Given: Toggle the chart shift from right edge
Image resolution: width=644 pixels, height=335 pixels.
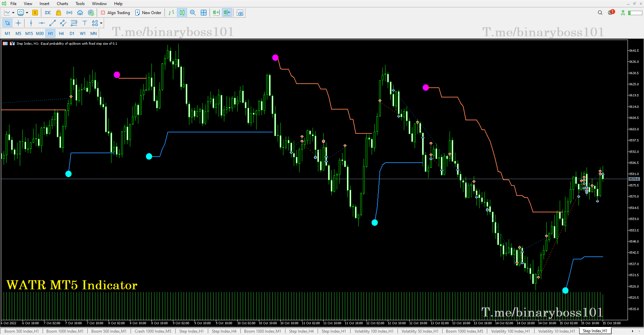Looking at the screenshot, I should pyautogui.click(x=227, y=13).
